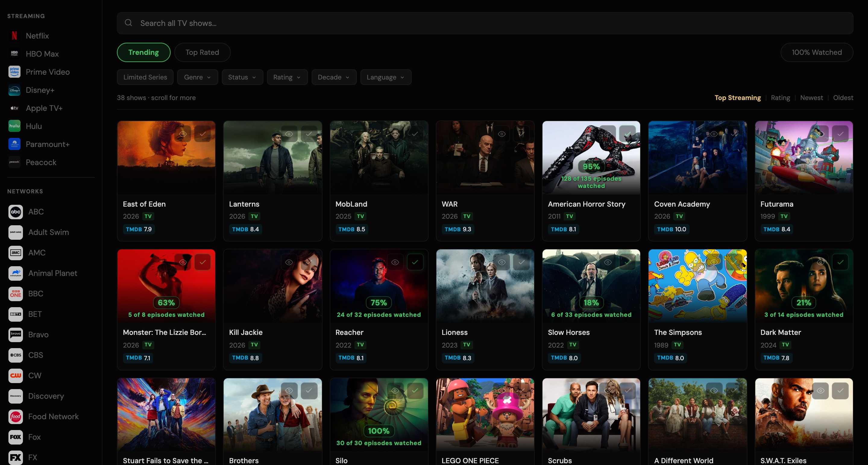Sort by Rating link
Image resolution: width=868 pixels, height=465 pixels.
[780, 98]
